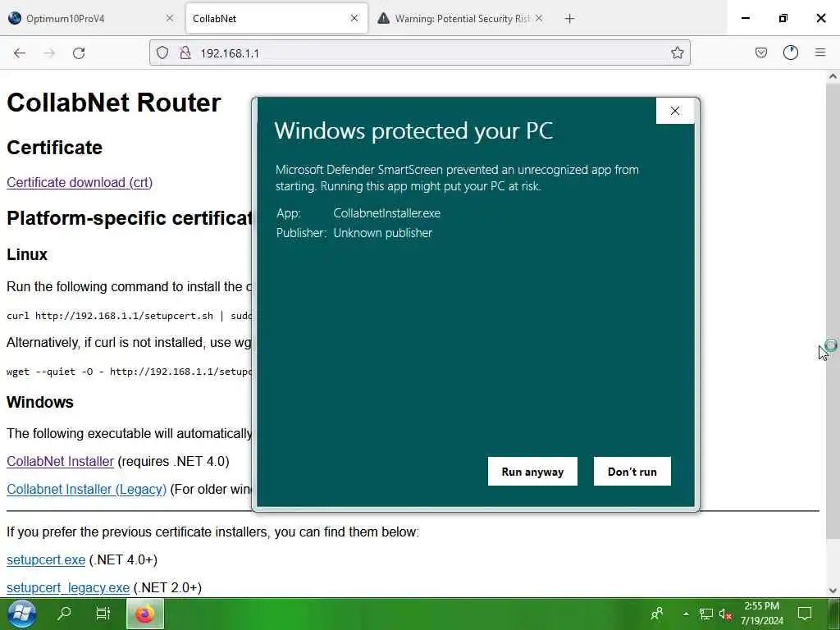This screenshot has width=840, height=630.
Task: Click the wget --quiet command text
Action: tap(129, 372)
